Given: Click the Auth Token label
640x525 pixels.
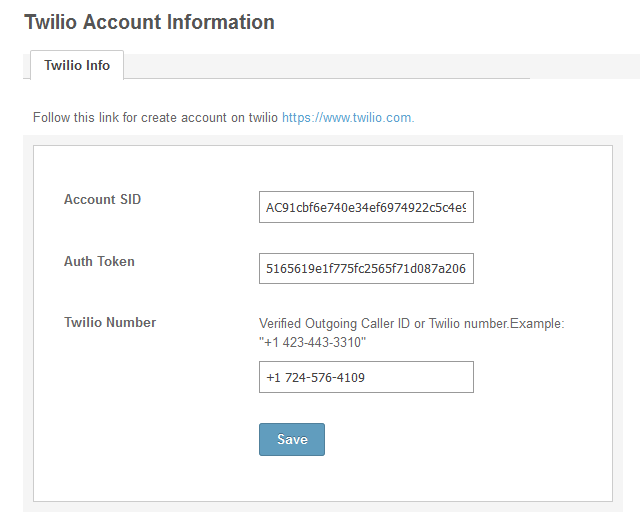Looking at the screenshot, I should point(99,261).
